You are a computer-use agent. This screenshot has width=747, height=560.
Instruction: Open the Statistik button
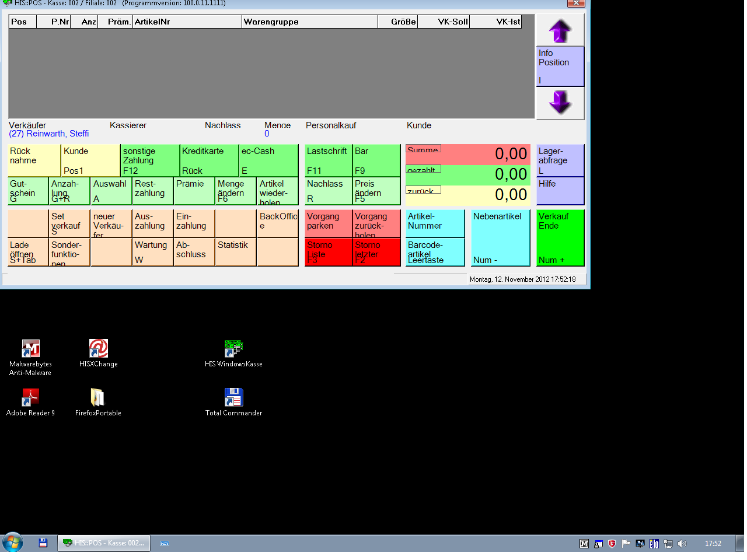coord(236,252)
